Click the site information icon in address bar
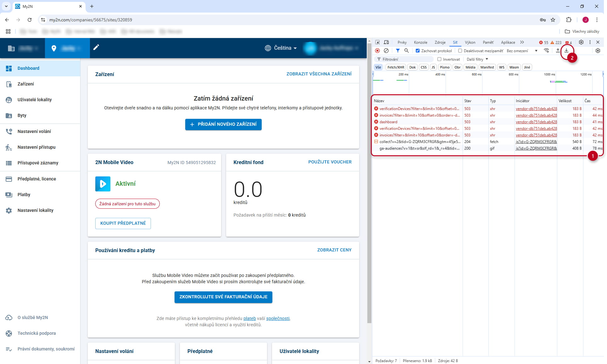The height and width of the screenshot is (364, 607). [43, 20]
